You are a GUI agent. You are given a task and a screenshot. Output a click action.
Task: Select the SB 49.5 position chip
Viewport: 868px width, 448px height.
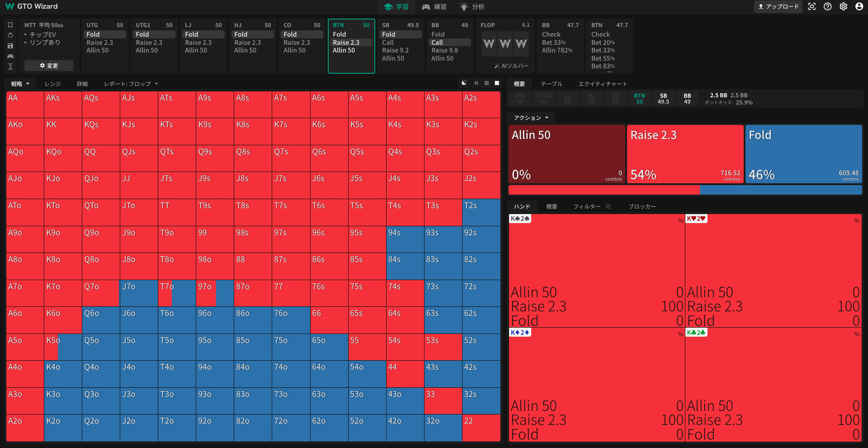coord(663,99)
